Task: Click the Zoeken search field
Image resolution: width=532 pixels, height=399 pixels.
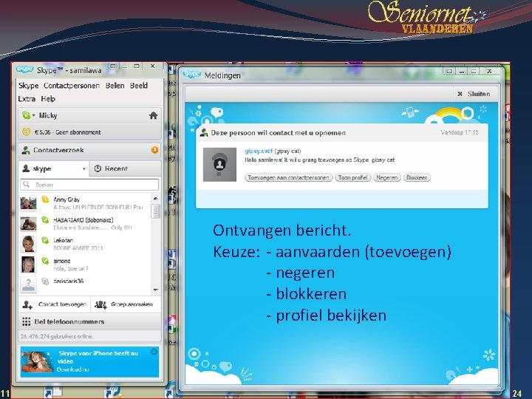Action: point(89,185)
